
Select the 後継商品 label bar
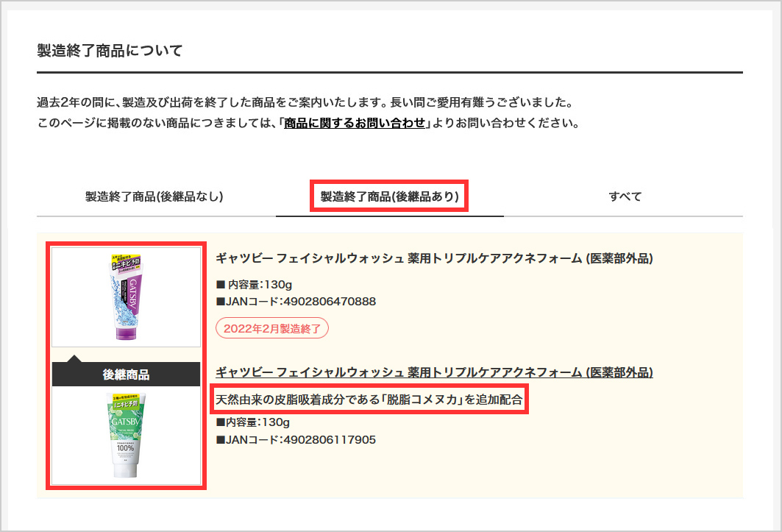[127, 374]
